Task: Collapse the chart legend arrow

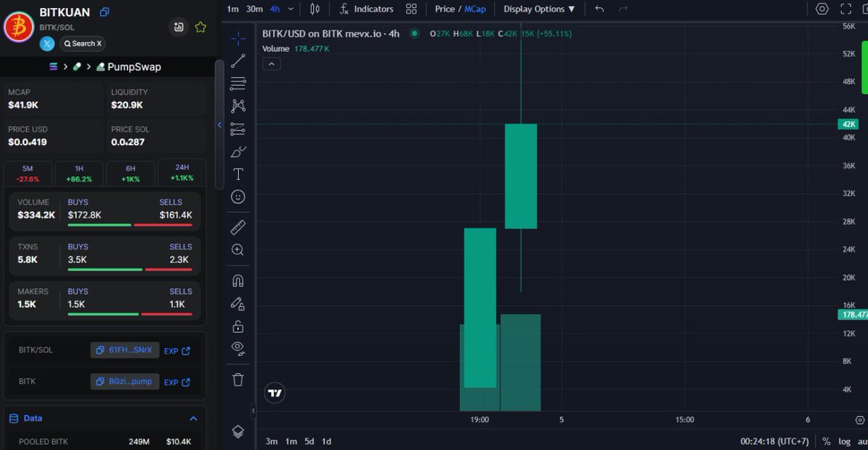Action: [x=271, y=64]
